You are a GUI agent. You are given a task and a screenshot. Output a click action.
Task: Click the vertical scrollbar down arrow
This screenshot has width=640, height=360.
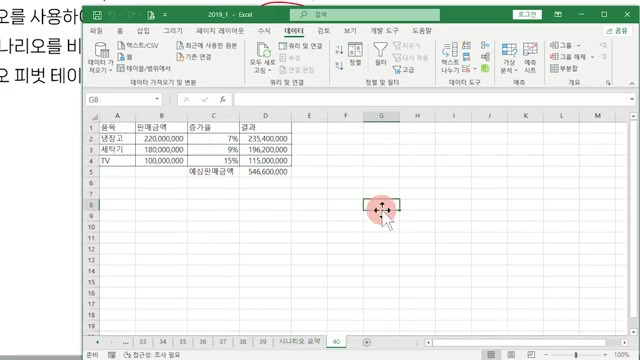633,332
